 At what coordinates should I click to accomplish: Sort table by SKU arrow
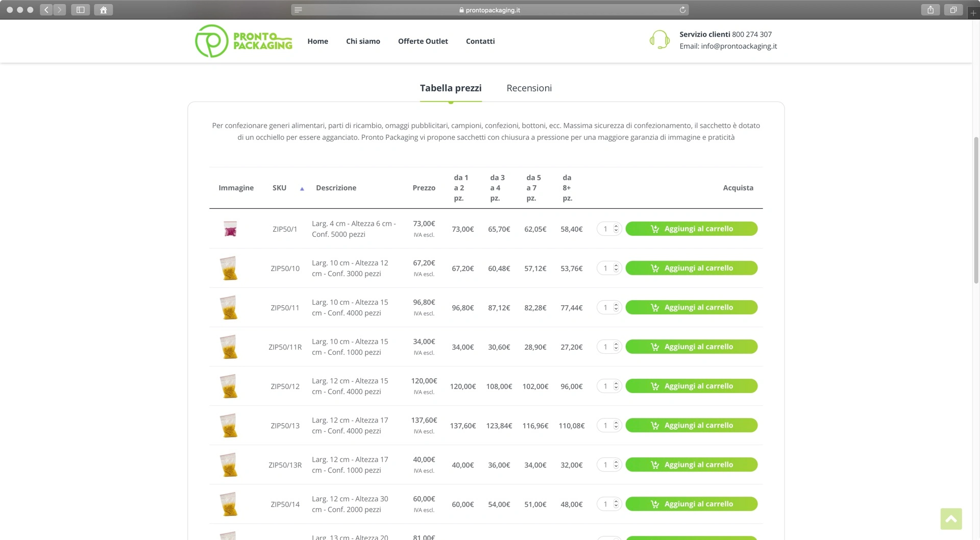[x=302, y=189]
